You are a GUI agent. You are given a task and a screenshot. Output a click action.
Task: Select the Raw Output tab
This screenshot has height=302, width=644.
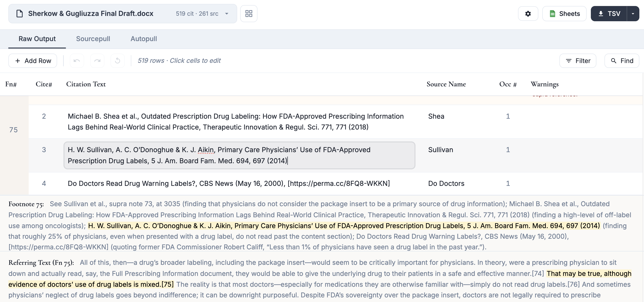click(x=37, y=39)
